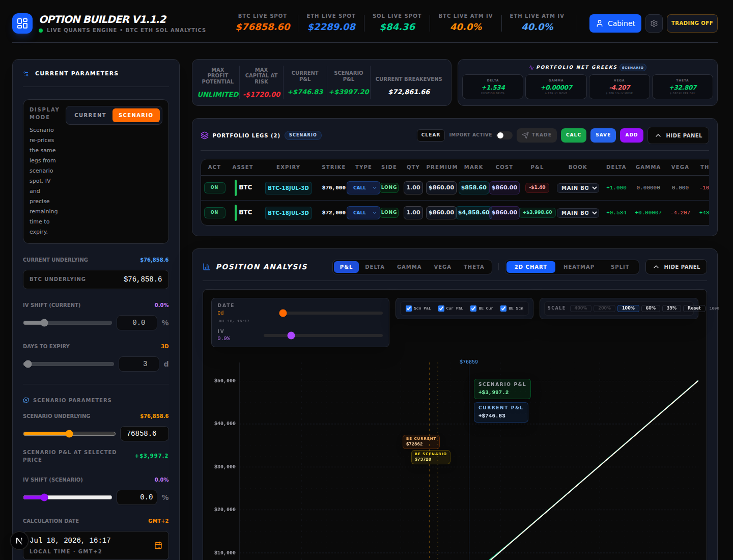
Task: Open CALL type dropdown for 72,000 strike
Action: tap(363, 213)
